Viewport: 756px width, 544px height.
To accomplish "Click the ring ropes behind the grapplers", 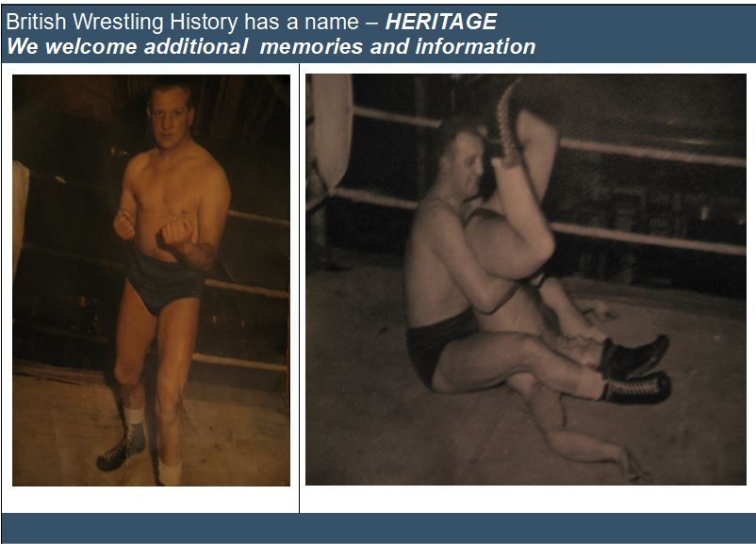I will (x=650, y=195).
